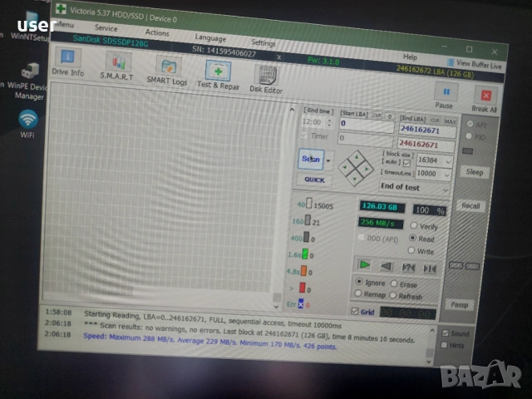
Task: Click the End LBA 246162671 input field
Action: tap(428, 131)
